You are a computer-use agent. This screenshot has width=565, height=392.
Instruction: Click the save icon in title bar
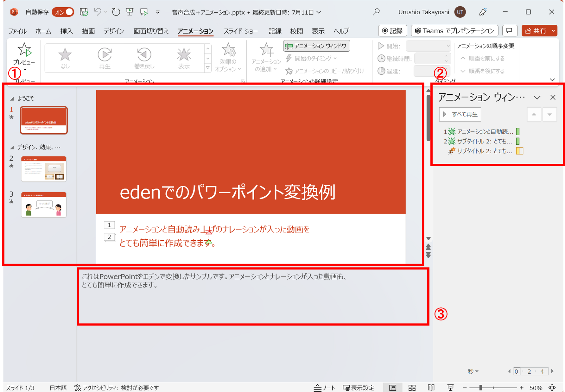pyautogui.click(x=84, y=12)
